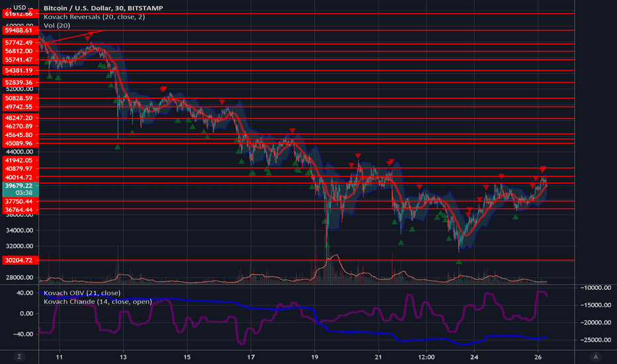
Task: Click the 59488.61 price level label
Action: click(21, 30)
